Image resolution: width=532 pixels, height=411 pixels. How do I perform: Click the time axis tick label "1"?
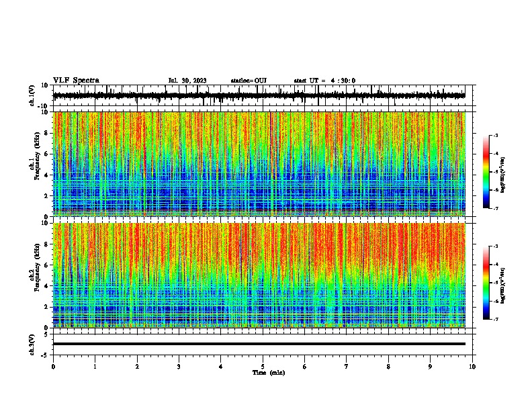95,367
